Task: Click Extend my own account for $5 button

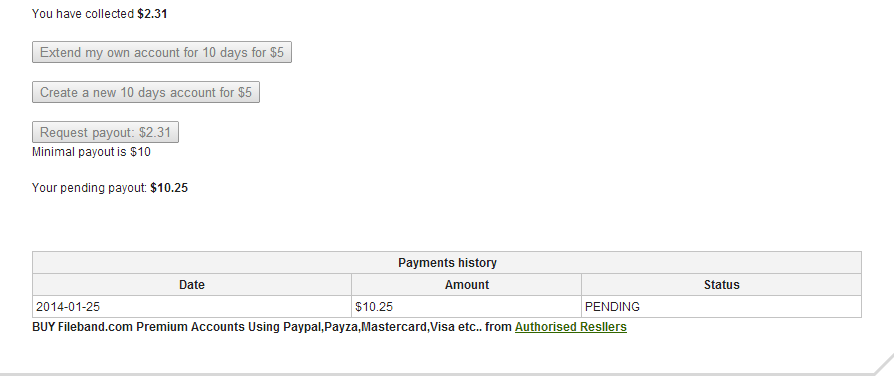Action: pos(162,52)
